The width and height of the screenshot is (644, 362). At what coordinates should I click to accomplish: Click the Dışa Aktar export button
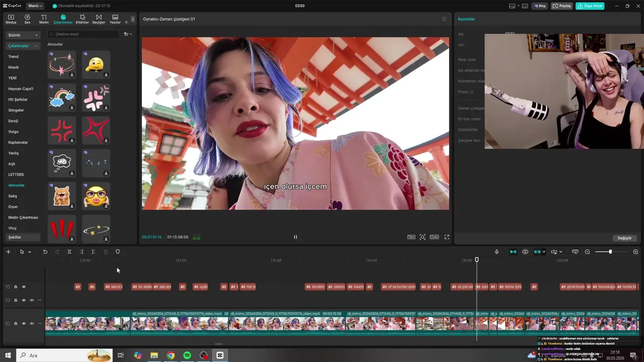pos(590,6)
